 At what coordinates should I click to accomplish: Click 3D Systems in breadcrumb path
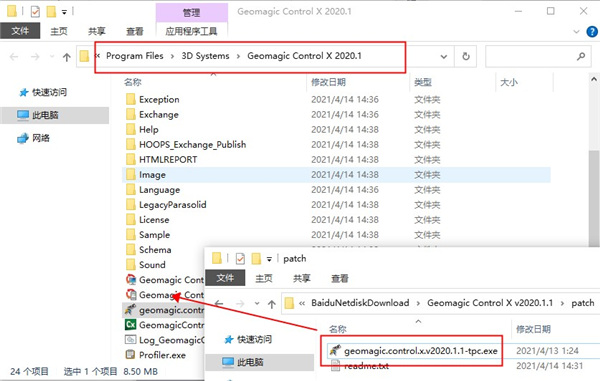point(205,56)
